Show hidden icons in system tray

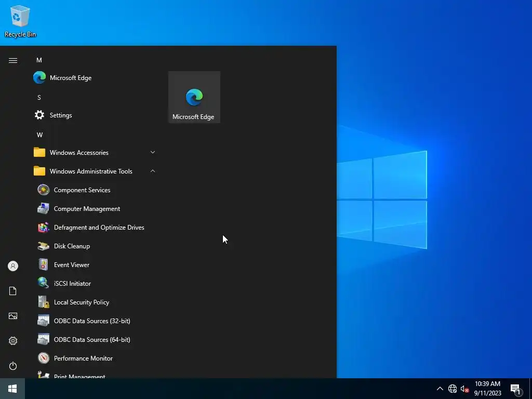440,389
